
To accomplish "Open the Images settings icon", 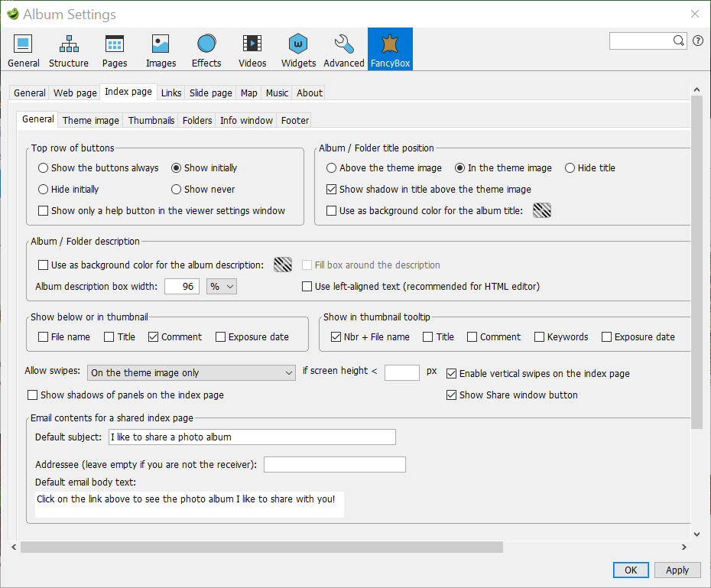I will [x=161, y=48].
